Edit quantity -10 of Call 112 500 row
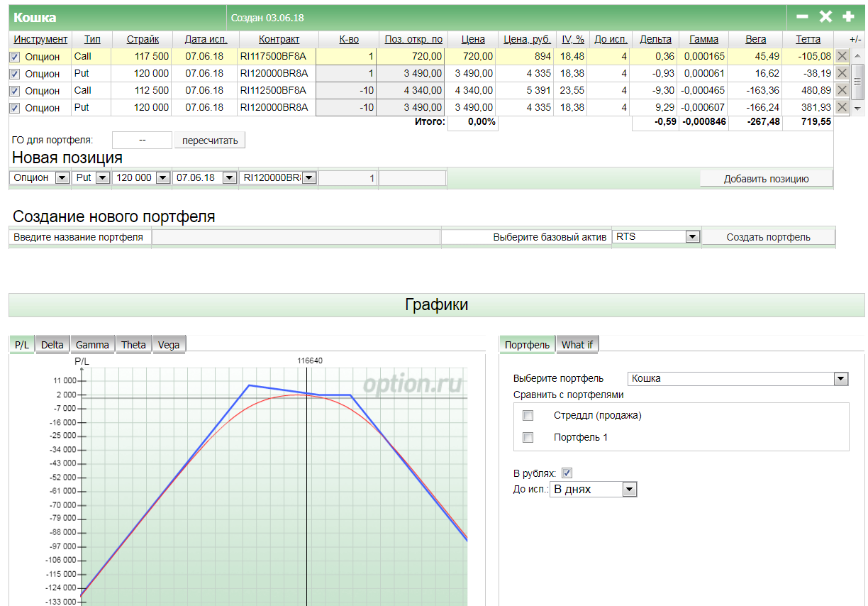This screenshot has width=868, height=606. (x=345, y=90)
